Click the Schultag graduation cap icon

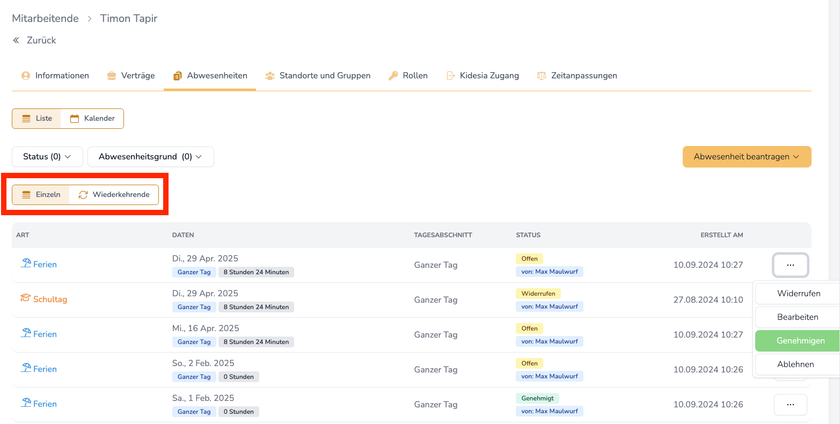click(x=25, y=299)
